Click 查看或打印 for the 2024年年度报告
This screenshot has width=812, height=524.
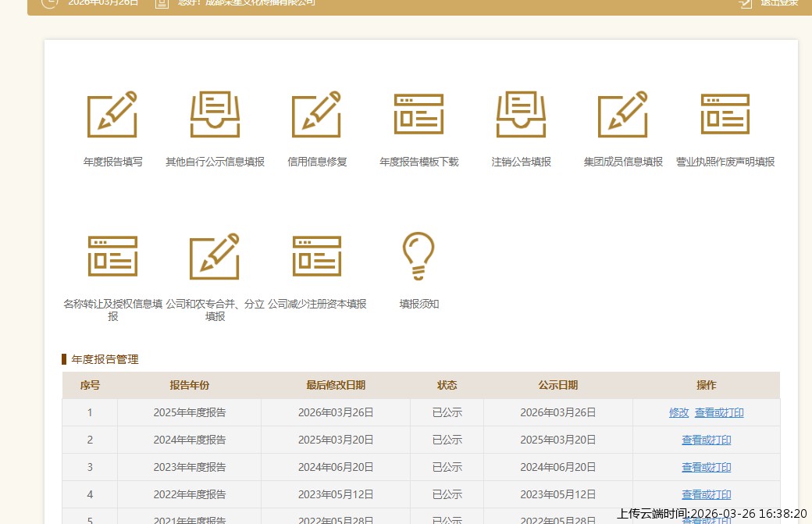pyautogui.click(x=706, y=440)
